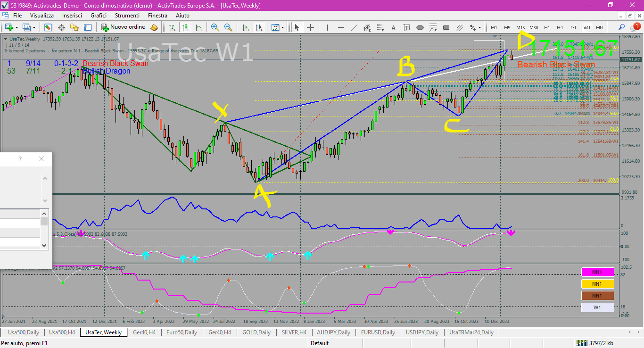The height and width of the screenshot is (348, 644).
Task: Expand the templates dropdown arrow
Action: click(283, 27)
